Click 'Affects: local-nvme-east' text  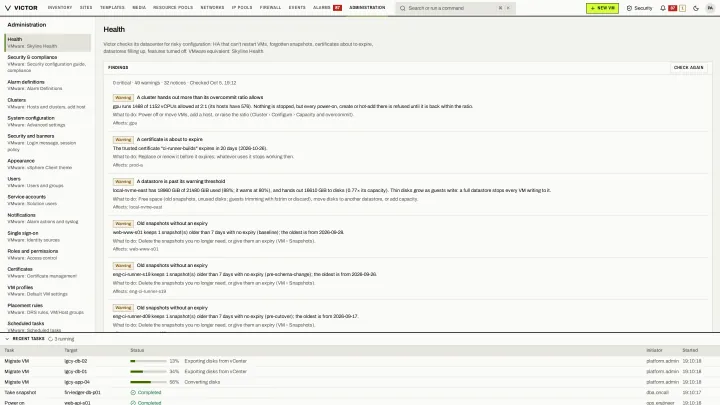[137, 207]
